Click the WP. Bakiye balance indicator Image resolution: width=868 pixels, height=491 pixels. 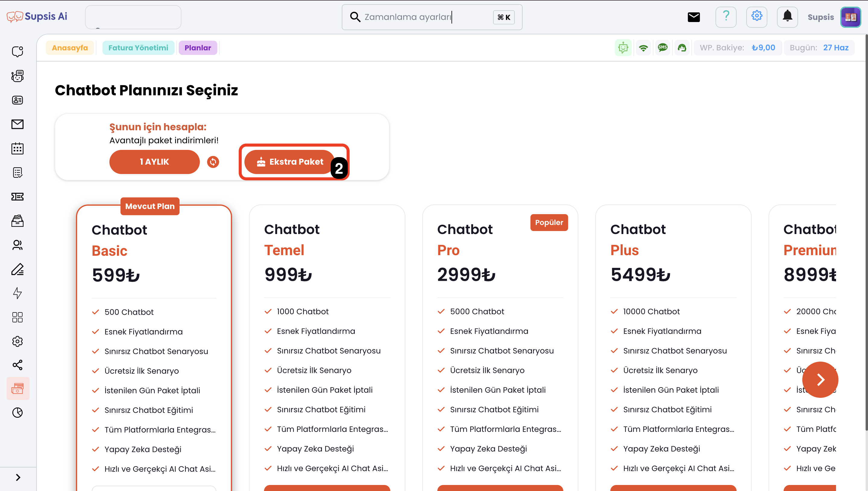737,48
